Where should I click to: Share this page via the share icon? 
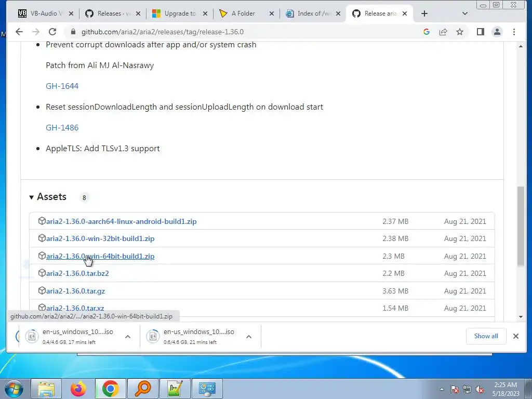(443, 32)
